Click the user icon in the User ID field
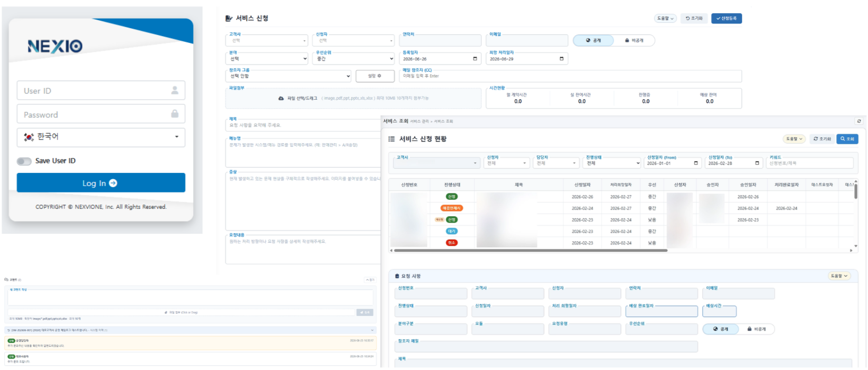The height and width of the screenshot is (370, 868). point(175,91)
